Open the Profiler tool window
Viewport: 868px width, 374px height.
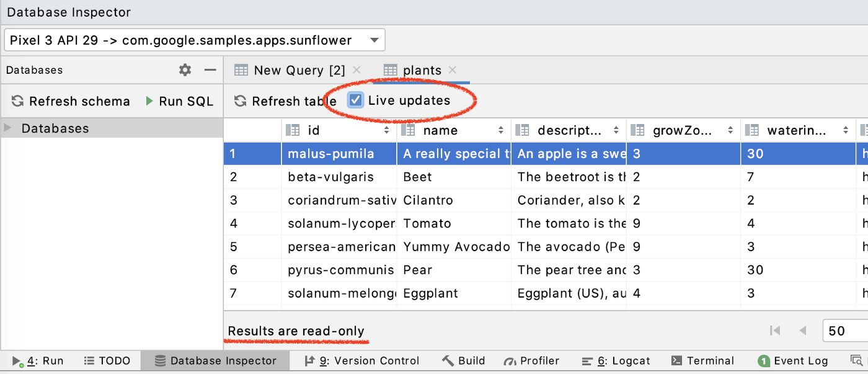point(531,361)
